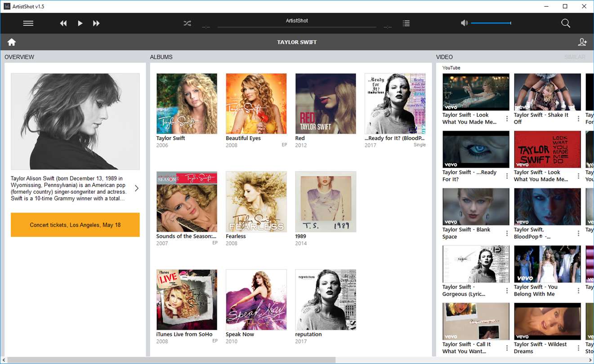Skip to previous track
The width and height of the screenshot is (594, 364).
[x=63, y=23]
